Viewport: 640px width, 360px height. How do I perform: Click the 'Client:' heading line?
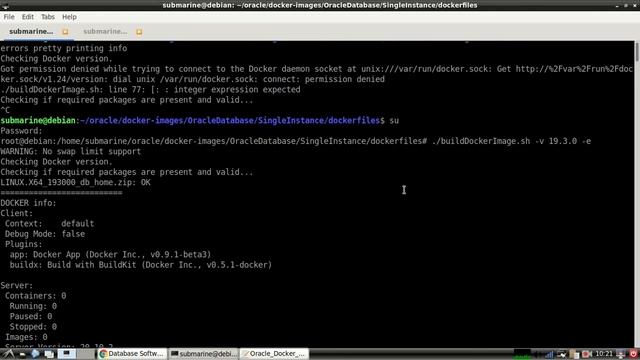coord(17,213)
